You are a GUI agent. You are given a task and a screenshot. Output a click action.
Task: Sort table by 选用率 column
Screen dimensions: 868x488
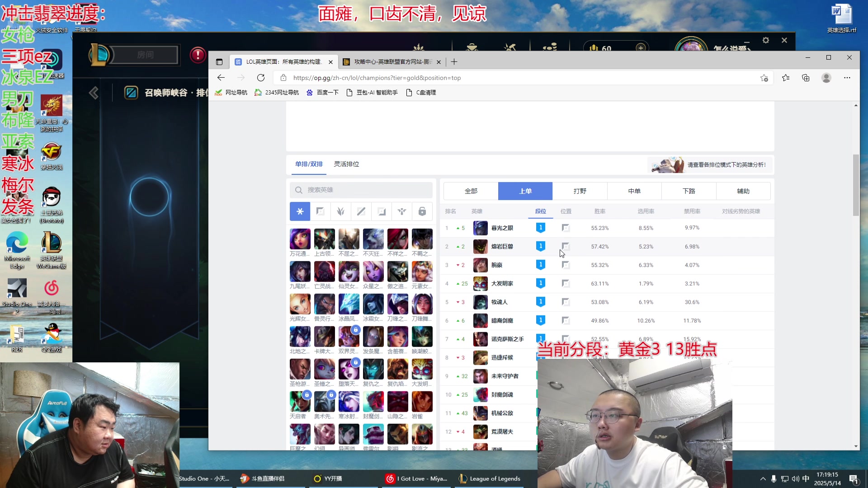pos(646,211)
